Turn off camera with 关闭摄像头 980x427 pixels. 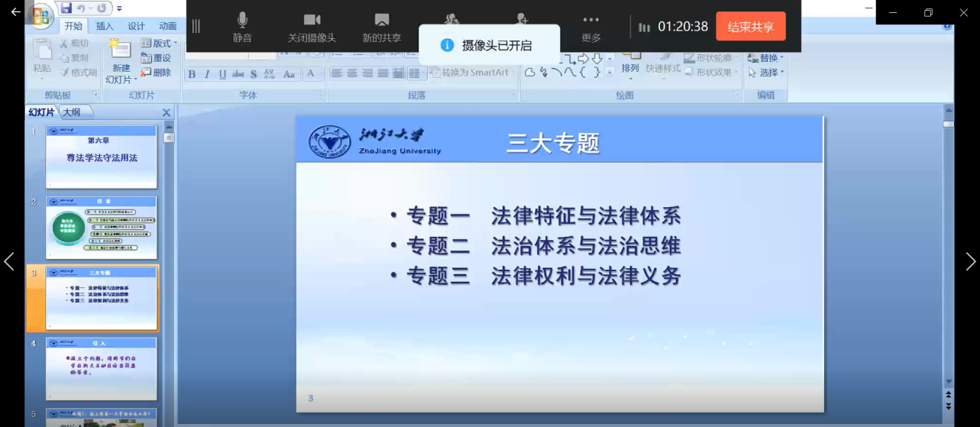coord(312,27)
